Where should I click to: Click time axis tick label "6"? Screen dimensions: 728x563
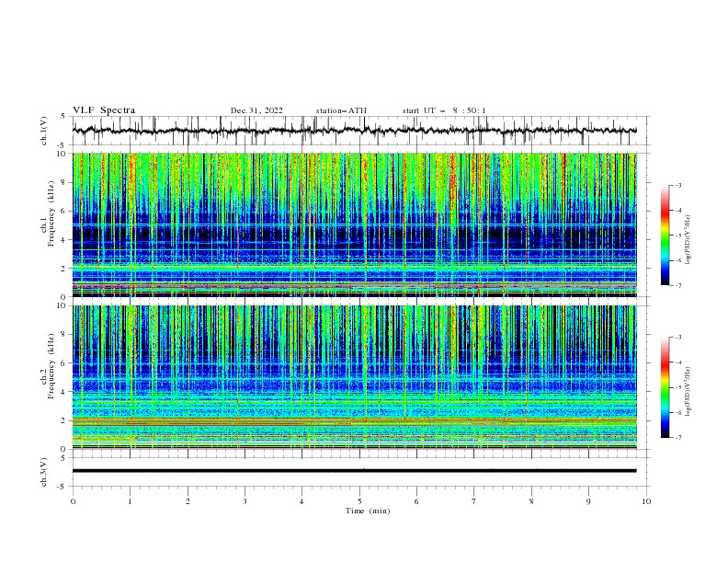[x=416, y=501]
